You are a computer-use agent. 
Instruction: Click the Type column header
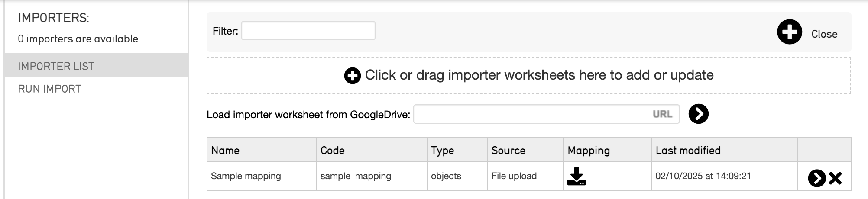click(457, 150)
